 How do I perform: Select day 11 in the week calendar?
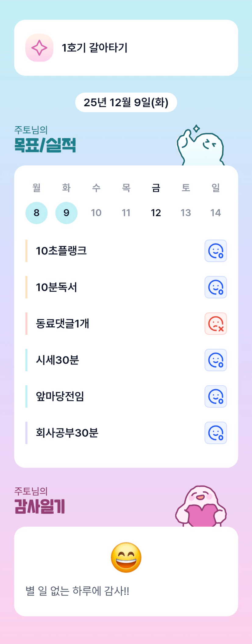coord(126,213)
